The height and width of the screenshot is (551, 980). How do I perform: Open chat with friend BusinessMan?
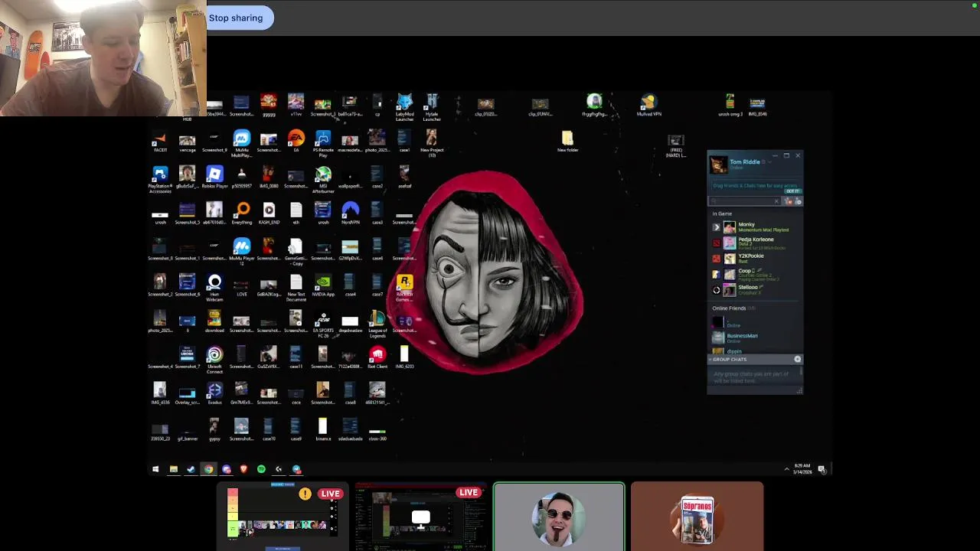point(756,337)
